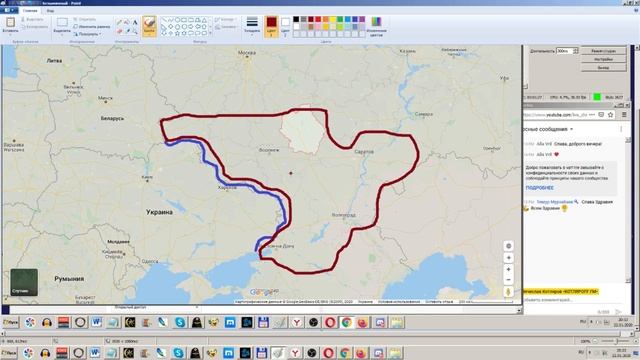640x360 pixels.
Task: Click the ПОДРОБНЕЕ link in chat
Action: click(x=540, y=188)
